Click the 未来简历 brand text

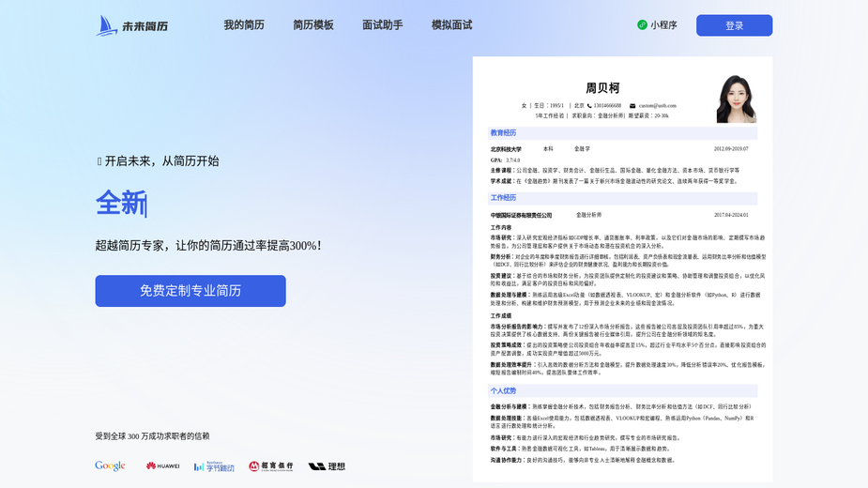click(145, 26)
